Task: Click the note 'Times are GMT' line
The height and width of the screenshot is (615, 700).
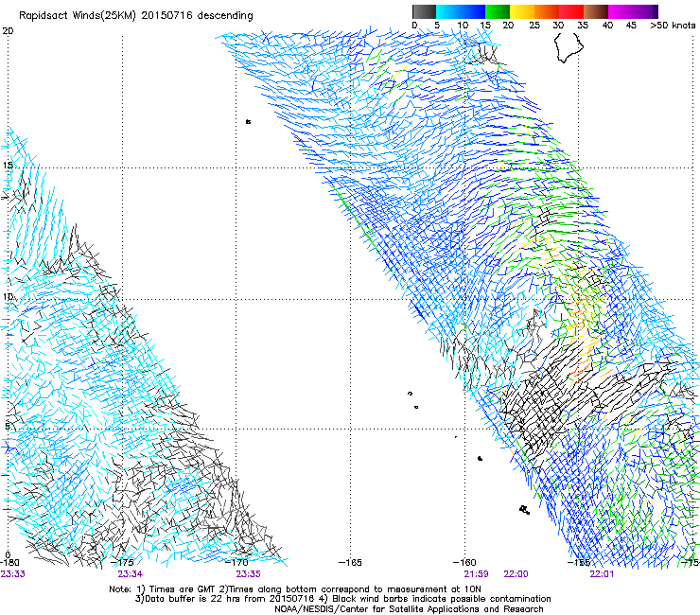Action: pyautogui.click(x=295, y=589)
